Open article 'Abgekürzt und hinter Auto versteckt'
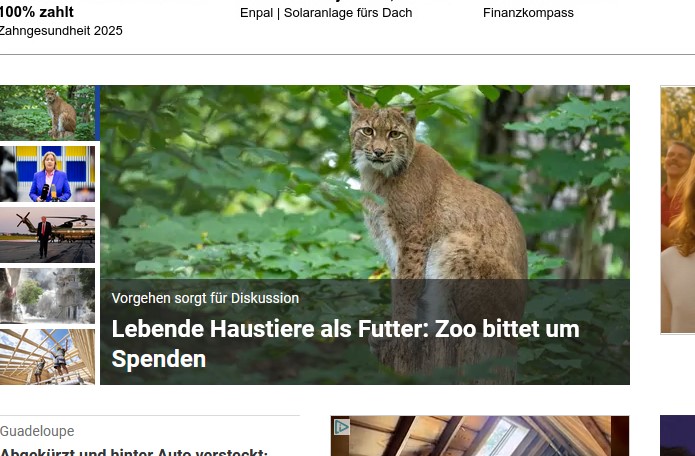 tap(134, 452)
